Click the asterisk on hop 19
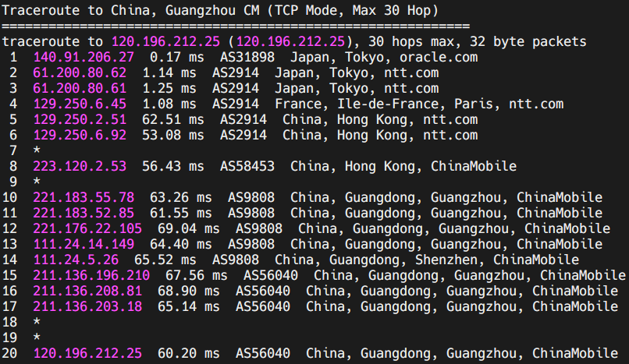 click(37, 338)
